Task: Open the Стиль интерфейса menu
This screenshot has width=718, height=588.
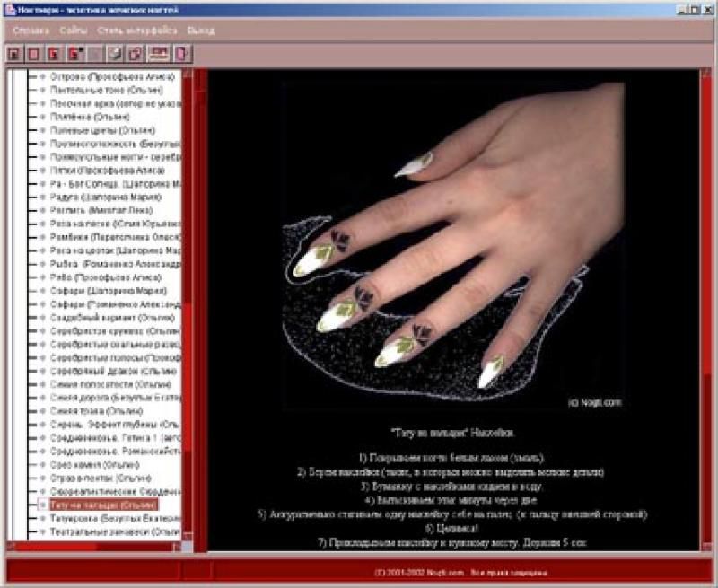Action: coord(137,30)
